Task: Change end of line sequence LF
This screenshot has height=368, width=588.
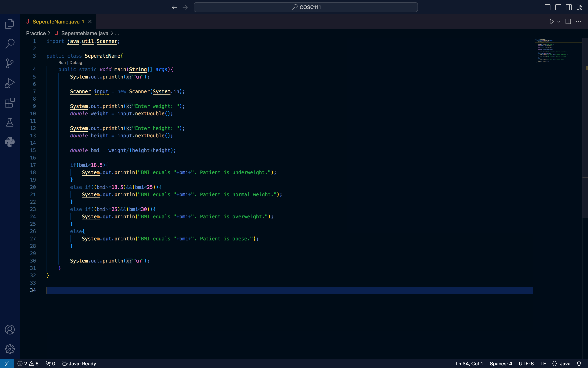Action: pyautogui.click(x=543, y=363)
